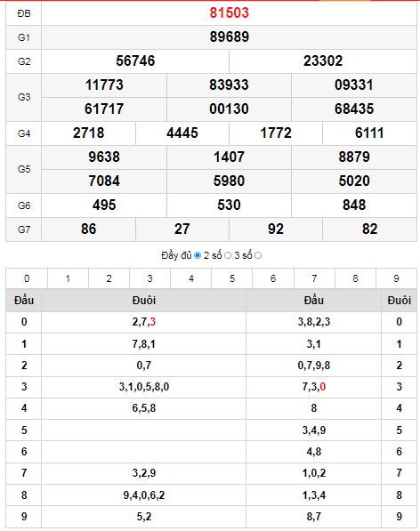Click G7 number 82
This screenshot has width=420, height=531.
pyautogui.click(x=369, y=229)
